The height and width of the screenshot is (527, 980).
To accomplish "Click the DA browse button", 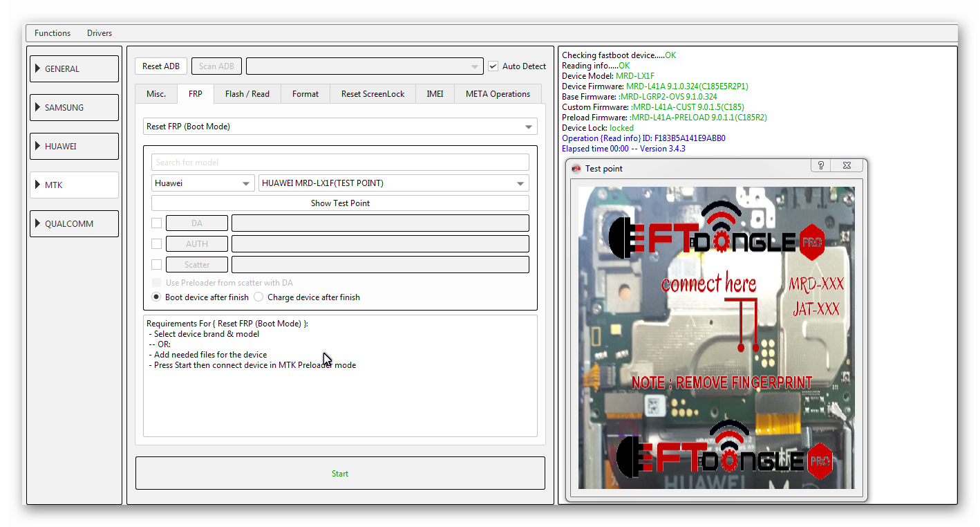I will [197, 223].
